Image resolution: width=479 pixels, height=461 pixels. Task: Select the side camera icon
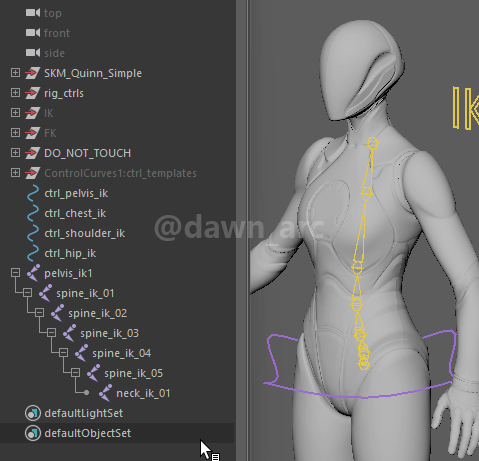click(x=33, y=53)
